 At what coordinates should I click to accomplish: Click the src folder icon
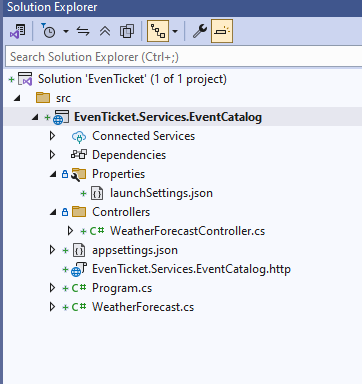click(x=43, y=98)
